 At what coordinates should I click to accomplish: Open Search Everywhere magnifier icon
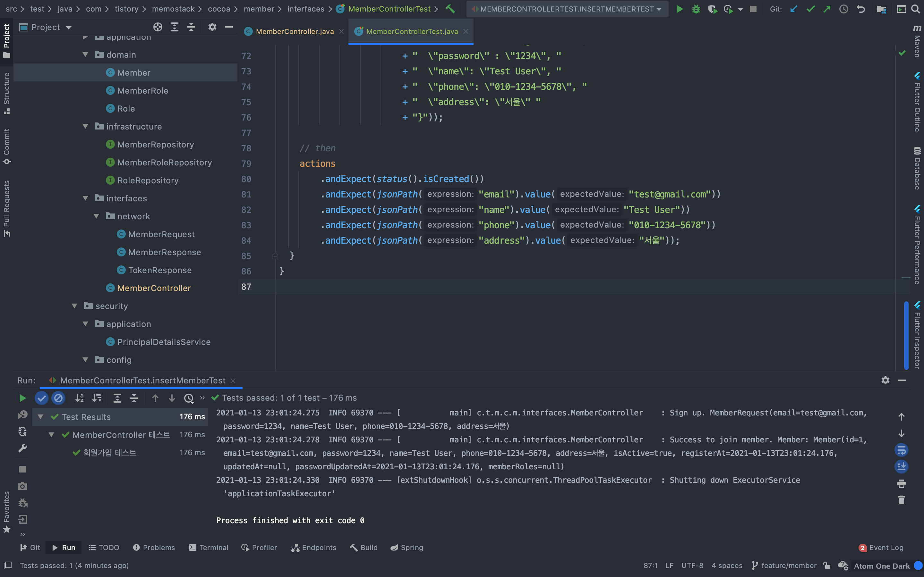point(916,9)
